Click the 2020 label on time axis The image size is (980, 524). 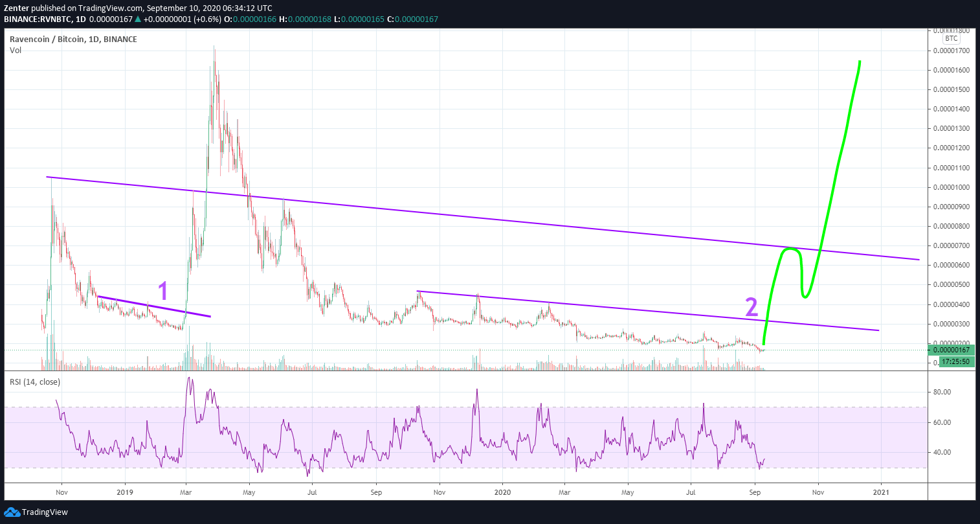pyautogui.click(x=502, y=492)
